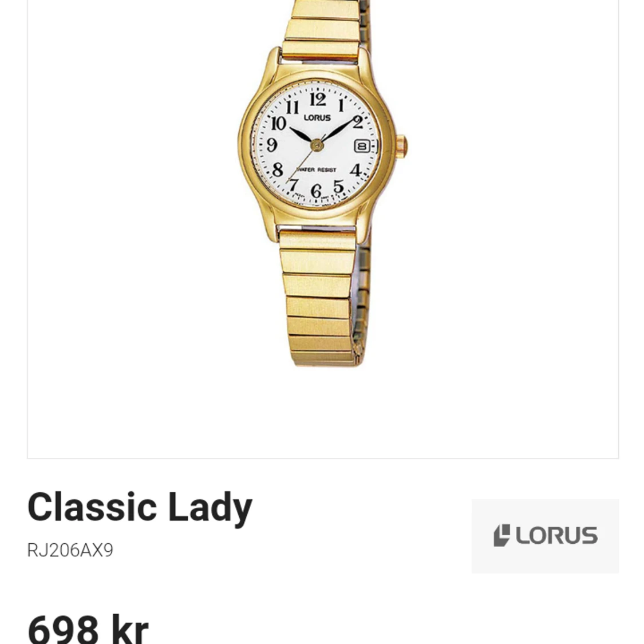Screen dimensions: 644x644
Task: Click the watch's date window showing 8
Action: click(362, 146)
